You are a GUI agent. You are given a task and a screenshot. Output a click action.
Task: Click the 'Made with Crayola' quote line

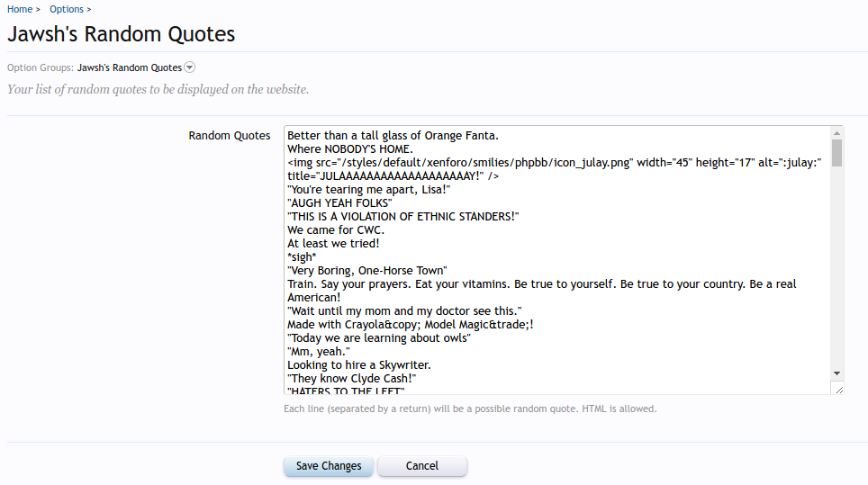click(411, 325)
